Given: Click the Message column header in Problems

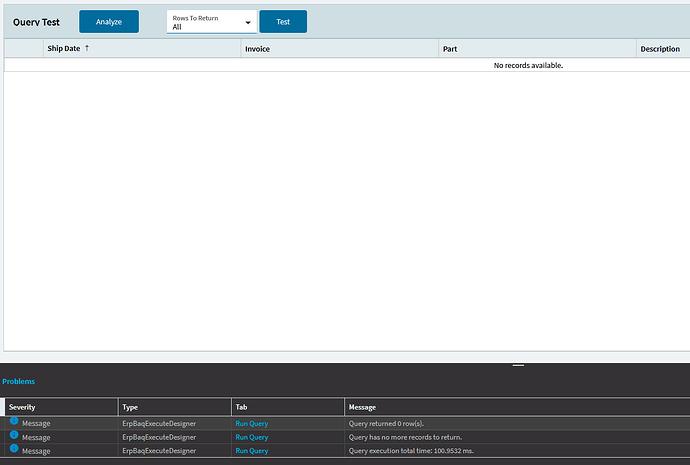Looking at the screenshot, I should click(x=364, y=407).
